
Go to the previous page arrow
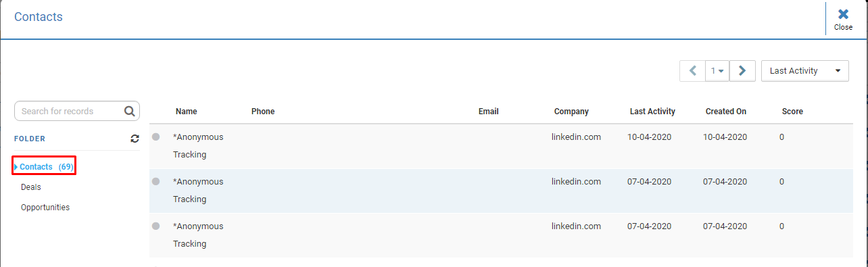pos(692,70)
